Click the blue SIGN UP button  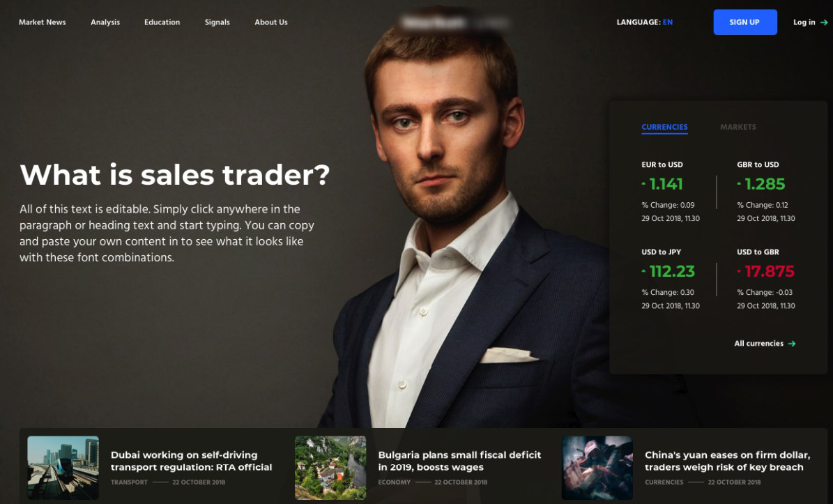[744, 22]
